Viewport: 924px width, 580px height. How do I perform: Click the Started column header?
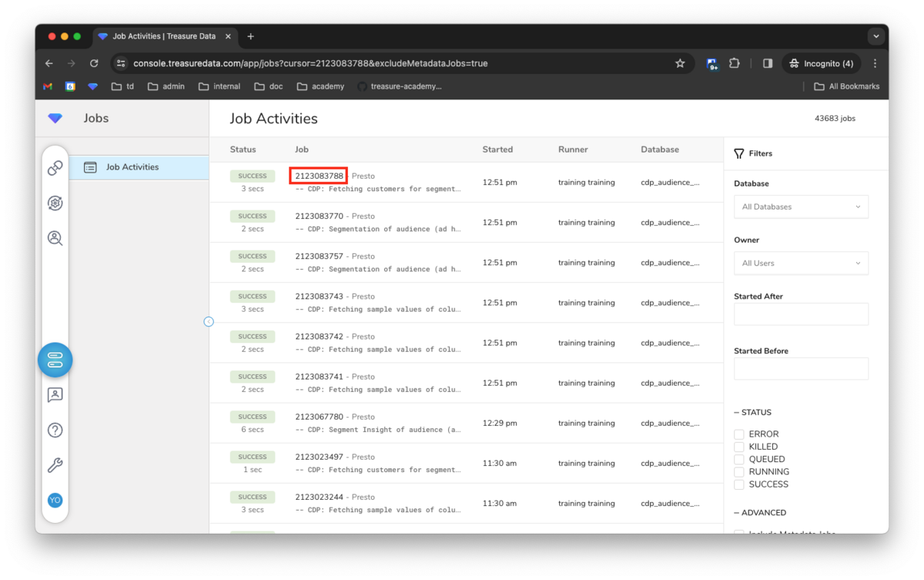pyautogui.click(x=497, y=149)
